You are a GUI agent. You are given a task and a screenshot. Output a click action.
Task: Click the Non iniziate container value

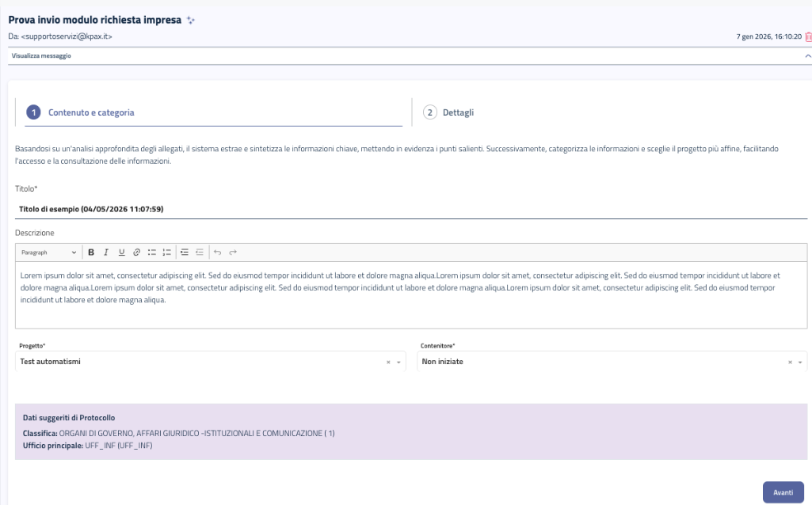coord(442,362)
